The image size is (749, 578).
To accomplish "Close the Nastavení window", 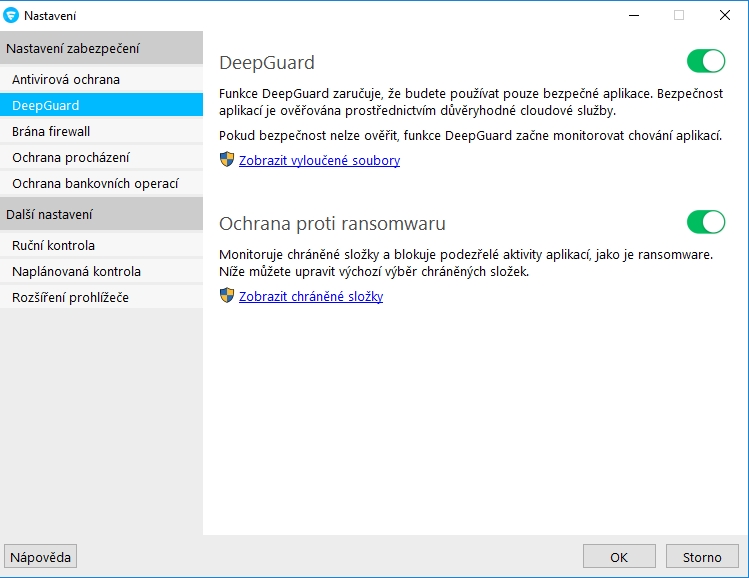I will pos(725,15).
